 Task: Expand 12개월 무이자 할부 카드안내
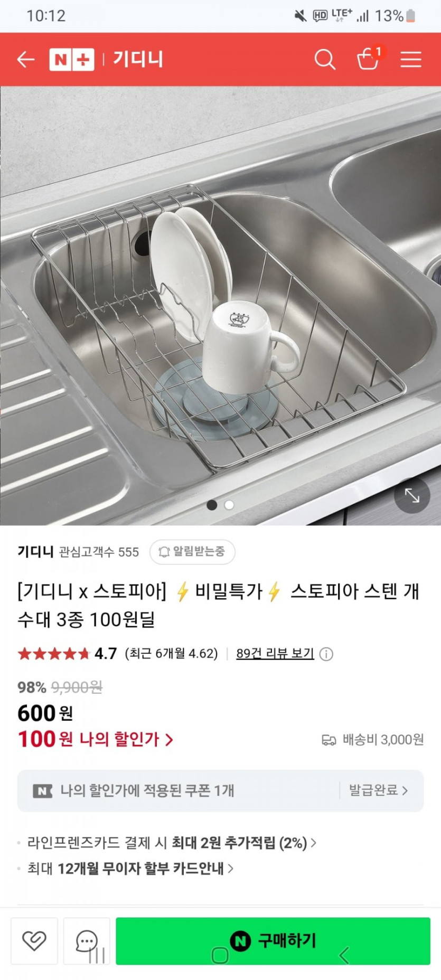[x=130, y=869]
